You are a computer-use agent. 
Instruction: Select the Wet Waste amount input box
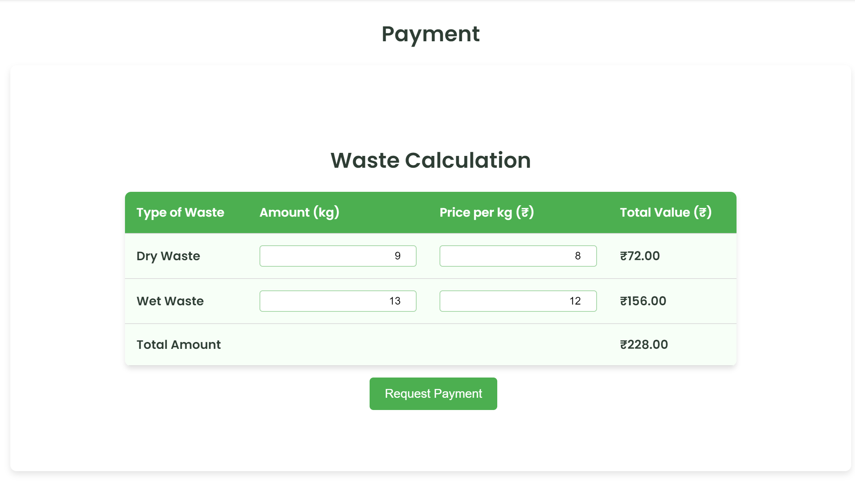[x=337, y=301]
